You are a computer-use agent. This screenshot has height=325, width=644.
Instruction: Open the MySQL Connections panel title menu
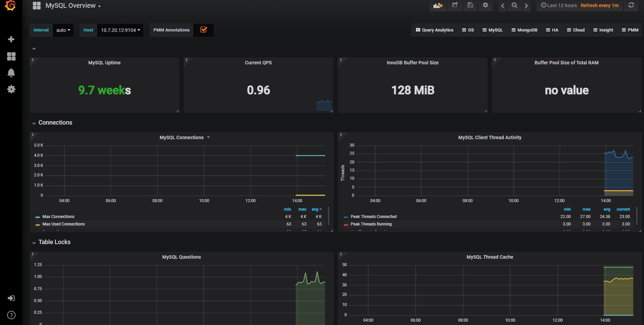[x=185, y=137]
